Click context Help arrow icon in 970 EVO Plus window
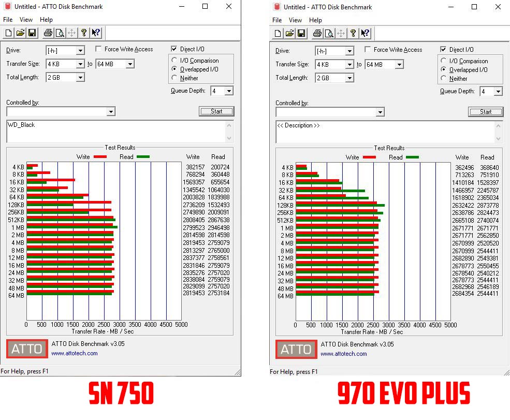The width and height of the screenshot is (510, 420). pyautogui.click(x=365, y=33)
